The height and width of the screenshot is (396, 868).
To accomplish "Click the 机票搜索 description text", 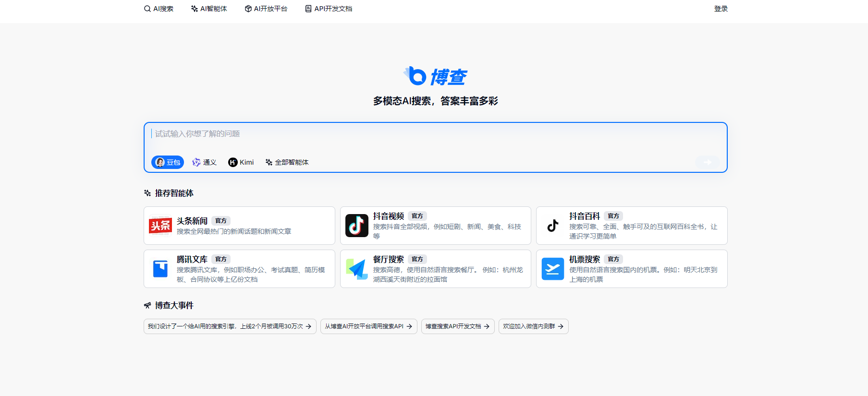I will click(643, 275).
